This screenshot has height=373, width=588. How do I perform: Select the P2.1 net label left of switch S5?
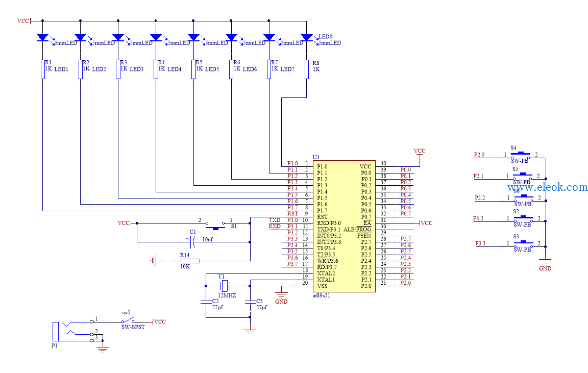[478, 176]
